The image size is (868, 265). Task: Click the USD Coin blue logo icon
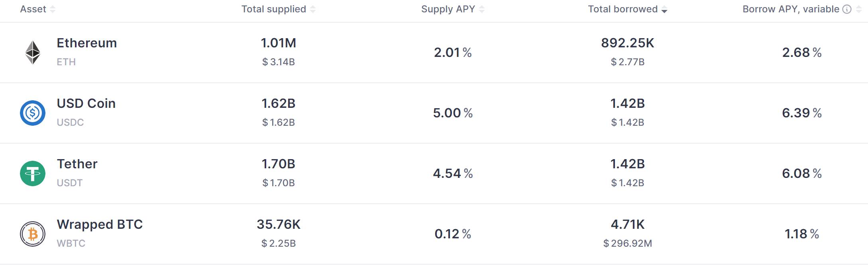pos(33,113)
